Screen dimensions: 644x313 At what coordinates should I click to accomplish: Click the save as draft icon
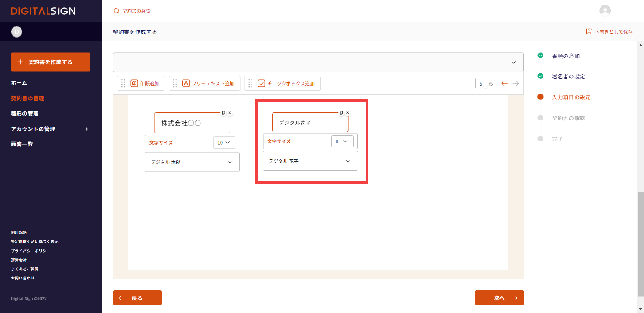point(589,32)
